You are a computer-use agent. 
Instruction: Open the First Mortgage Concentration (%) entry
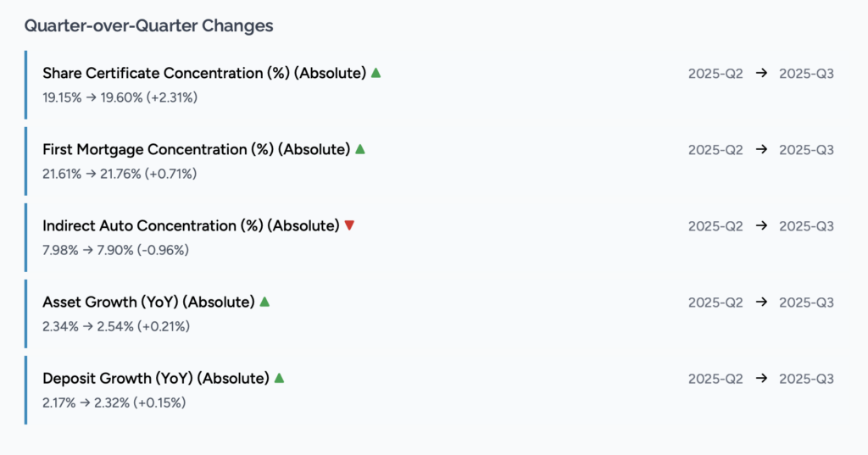(x=196, y=150)
